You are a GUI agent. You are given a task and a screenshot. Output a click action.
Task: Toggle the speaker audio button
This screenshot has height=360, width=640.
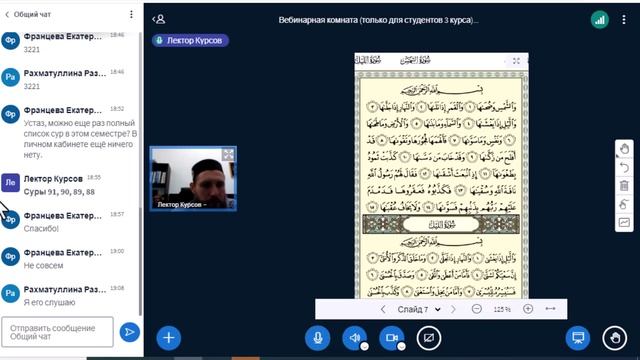coord(354,338)
